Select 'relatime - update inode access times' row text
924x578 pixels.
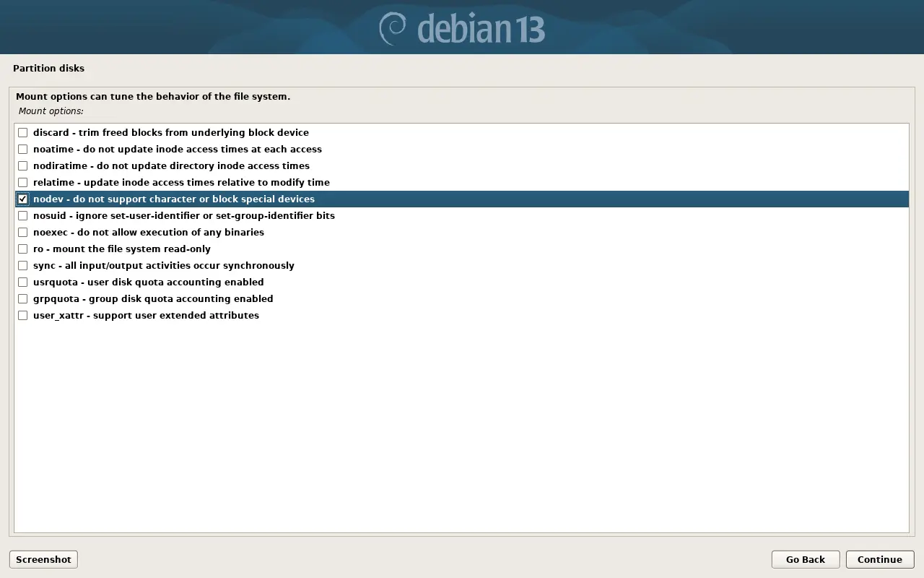[x=181, y=183]
